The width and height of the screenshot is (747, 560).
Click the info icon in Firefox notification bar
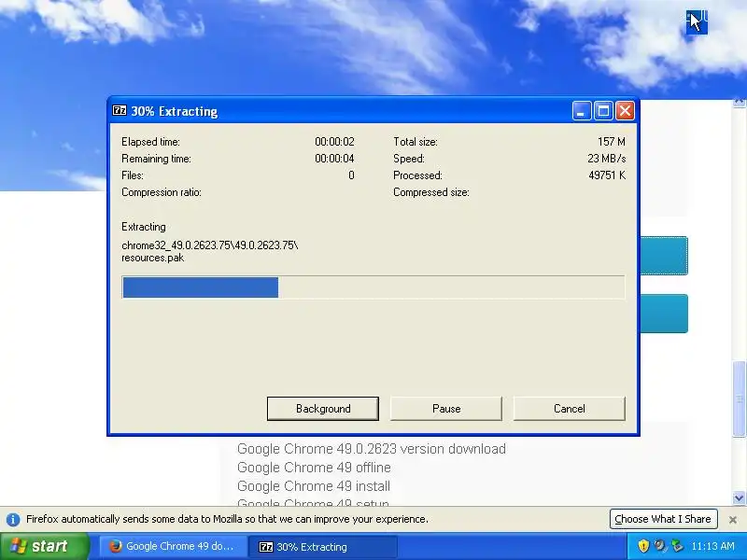pos(13,519)
